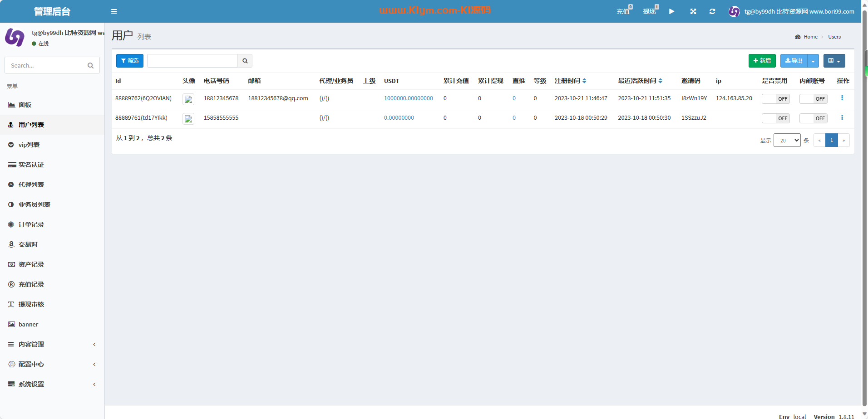868x419 pixels.
Task: Toggle 是否禁用 switch for user 88889761
Action: 775,118
